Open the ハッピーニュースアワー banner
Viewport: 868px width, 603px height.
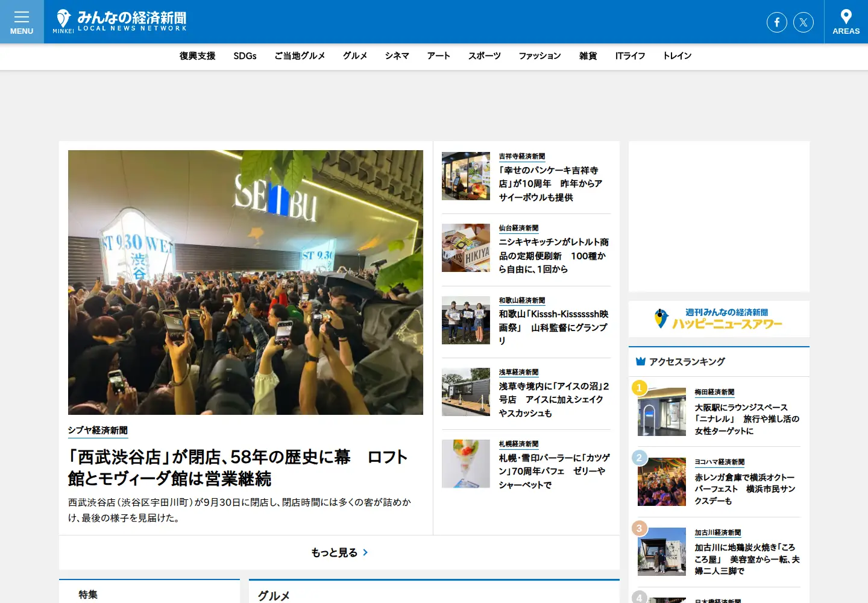[x=719, y=319]
